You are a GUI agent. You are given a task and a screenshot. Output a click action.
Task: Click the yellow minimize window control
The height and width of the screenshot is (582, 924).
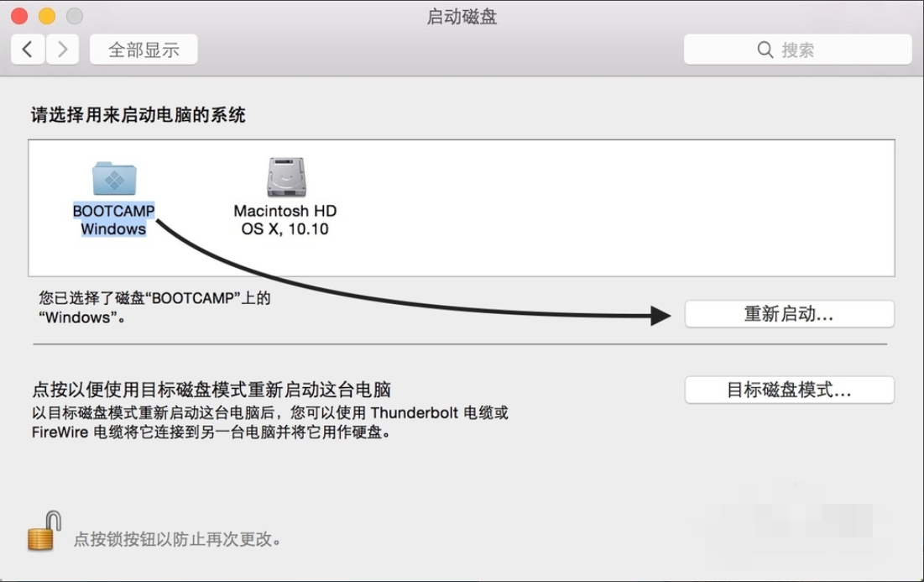click(46, 15)
